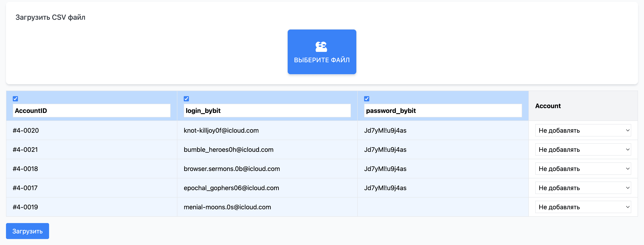Screen dimensions: 644x245
Task: Select the knot-killjoy0f@icloud.com cell
Action: point(221,130)
